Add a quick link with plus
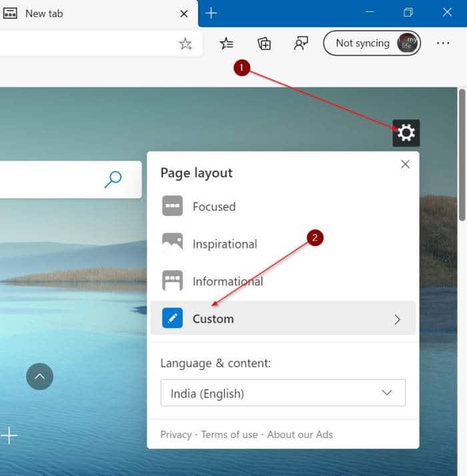 [9, 435]
